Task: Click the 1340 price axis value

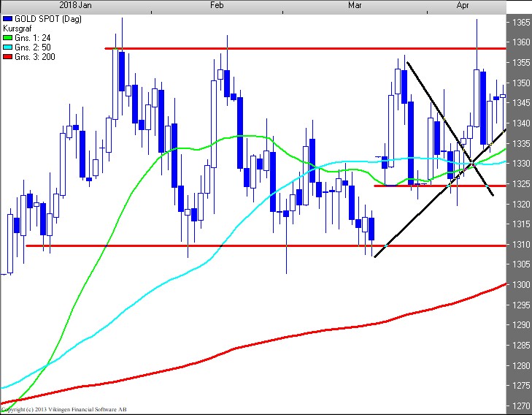Action: pyautogui.click(x=521, y=123)
